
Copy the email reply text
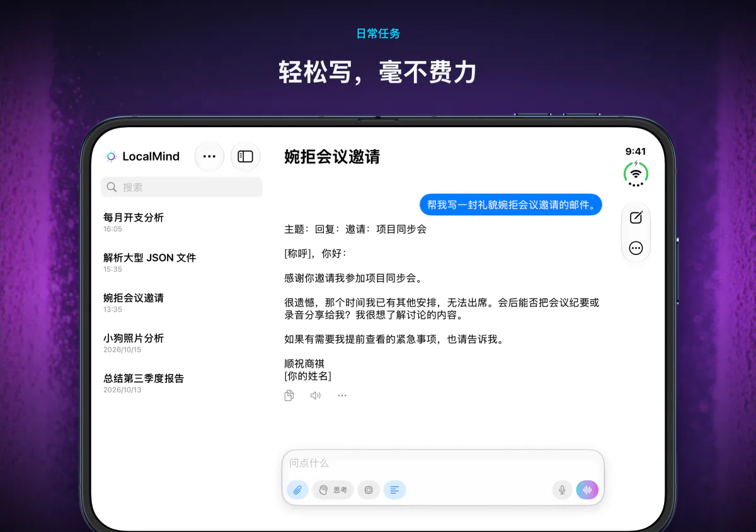click(289, 395)
